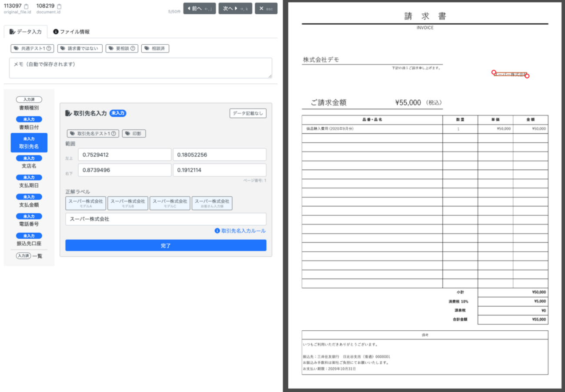Edit the 右下 y value 0.1912114
The image size is (565, 392).
pyautogui.click(x=219, y=170)
